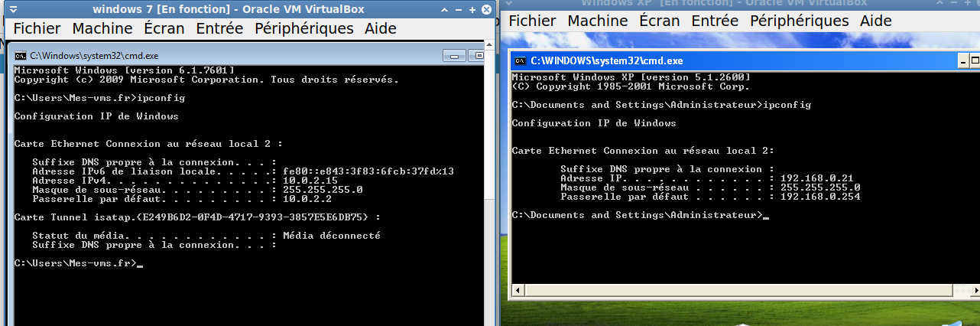The image size is (980, 326).
Task: Open Aide menu in Windows XP VirtualBox window
Action: [876, 21]
